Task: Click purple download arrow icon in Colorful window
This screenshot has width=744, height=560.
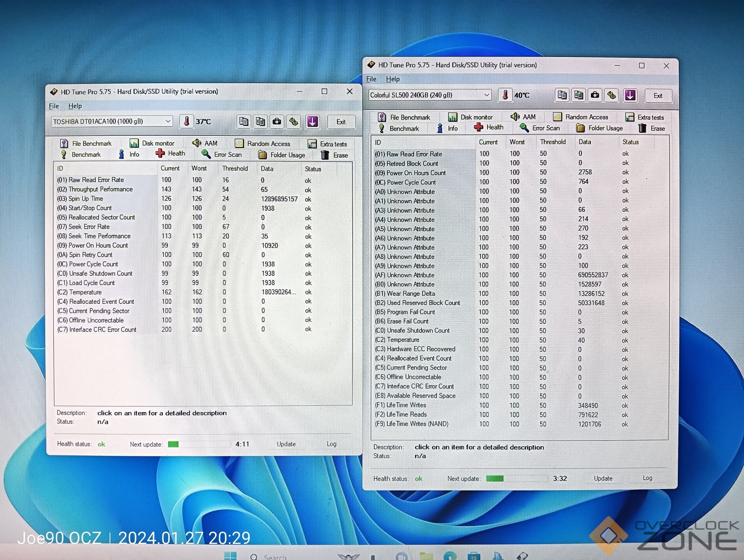Action: (630, 95)
